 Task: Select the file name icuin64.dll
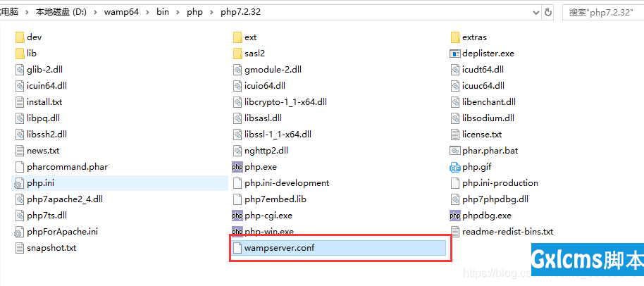point(47,86)
